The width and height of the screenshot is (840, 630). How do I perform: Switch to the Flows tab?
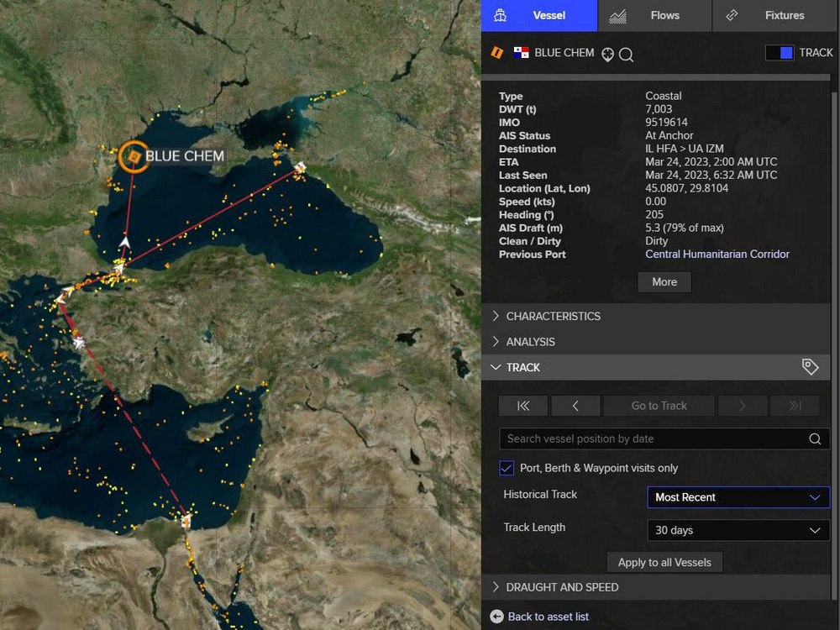click(654, 15)
